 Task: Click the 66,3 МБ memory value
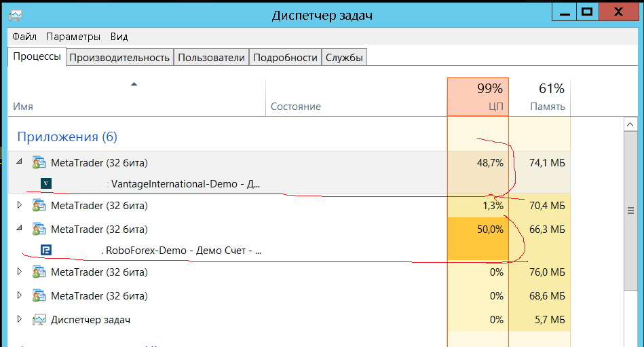(x=547, y=230)
